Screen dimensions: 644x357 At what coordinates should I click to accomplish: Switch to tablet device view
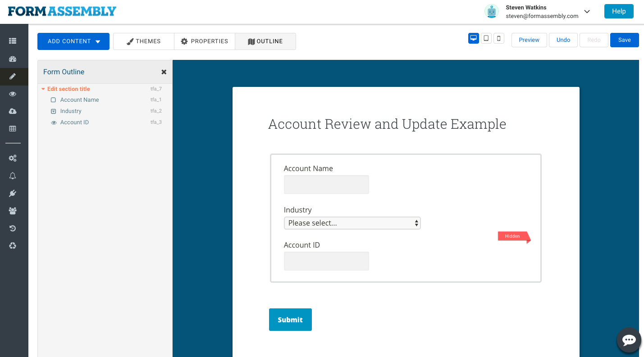486,38
